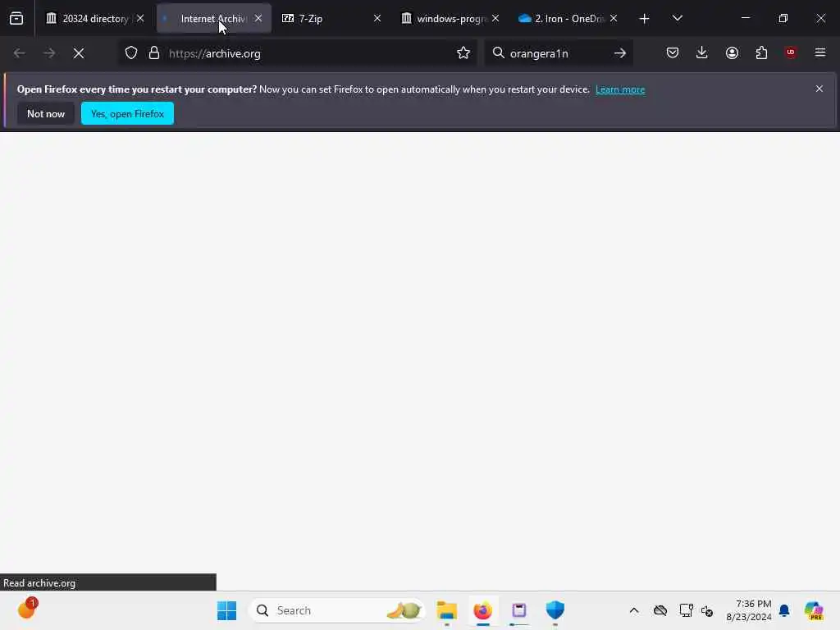Open the blue shield taskbar app

click(x=555, y=610)
